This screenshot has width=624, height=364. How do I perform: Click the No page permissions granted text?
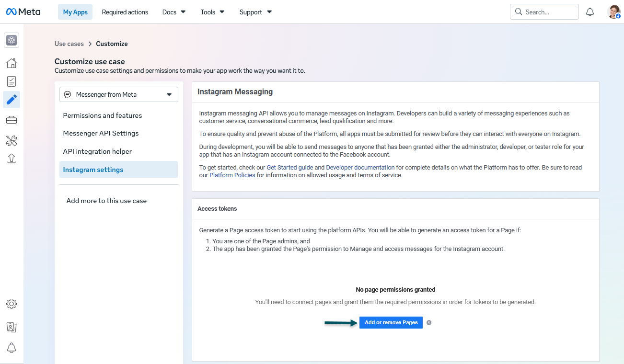pyautogui.click(x=395, y=290)
